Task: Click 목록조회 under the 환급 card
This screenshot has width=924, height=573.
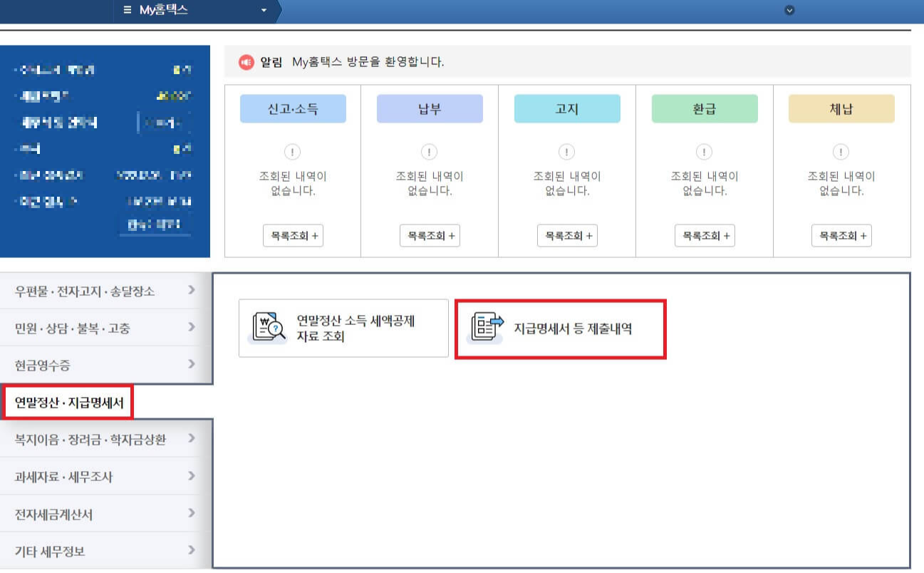Action: click(x=704, y=236)
